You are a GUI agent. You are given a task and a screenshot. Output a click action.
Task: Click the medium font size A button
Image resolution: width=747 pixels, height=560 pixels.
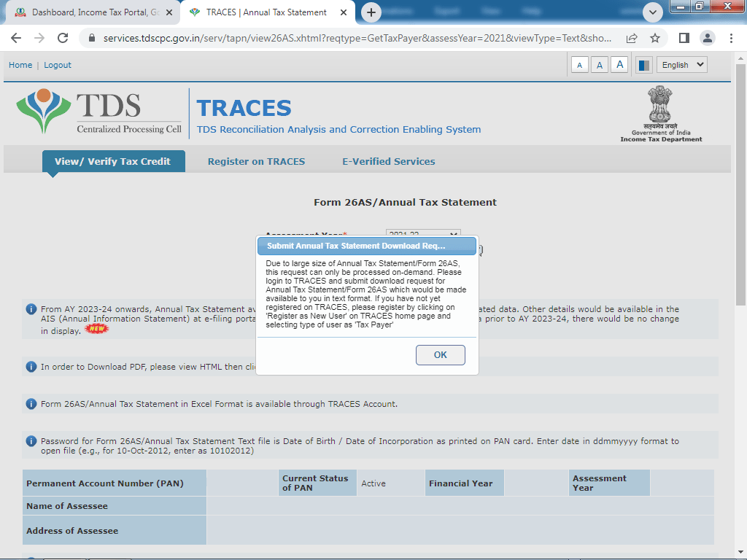(x=600, y=65)
